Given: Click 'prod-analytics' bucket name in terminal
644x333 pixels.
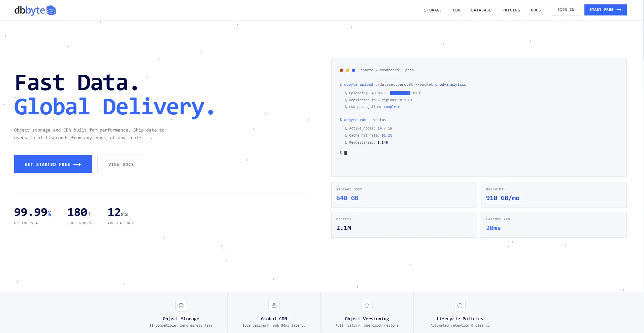Looking at the screenshot, I should pyautogui.click(x=450, y=84).
